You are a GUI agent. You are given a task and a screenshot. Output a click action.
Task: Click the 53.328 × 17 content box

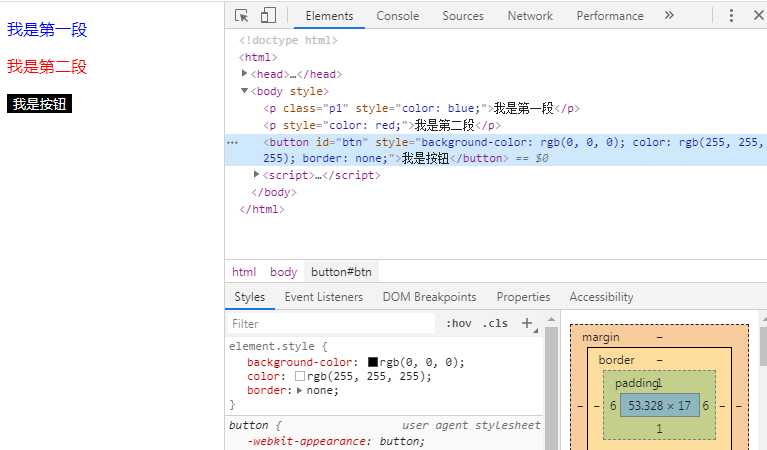(659, 405)
